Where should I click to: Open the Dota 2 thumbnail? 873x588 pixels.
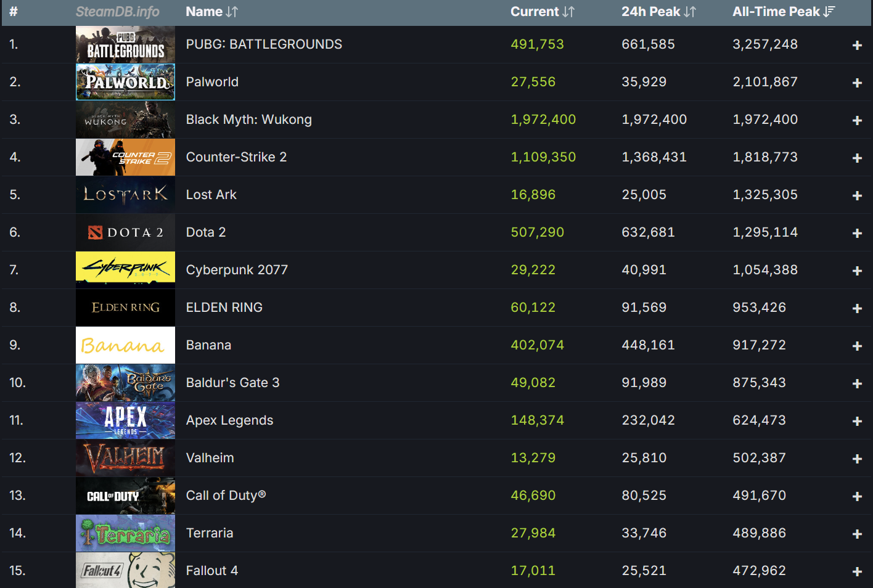[125, 232]
